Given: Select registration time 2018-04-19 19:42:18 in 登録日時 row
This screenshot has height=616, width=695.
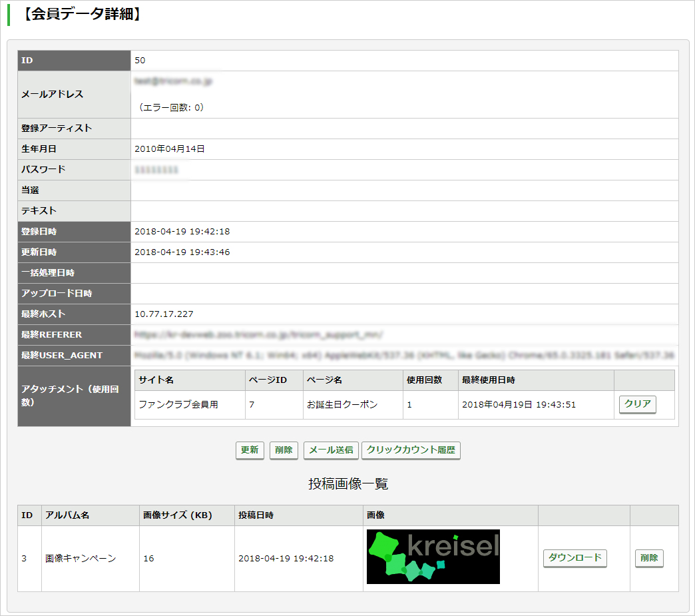Looking at the screenshot, I should (182, 232).
